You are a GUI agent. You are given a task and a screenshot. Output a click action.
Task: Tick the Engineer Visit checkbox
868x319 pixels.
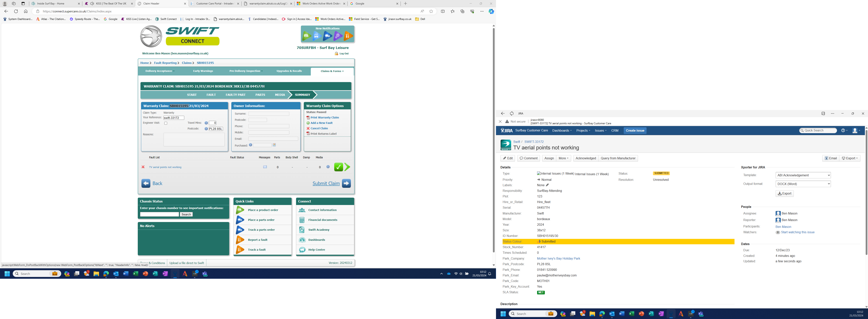(166, 123)
